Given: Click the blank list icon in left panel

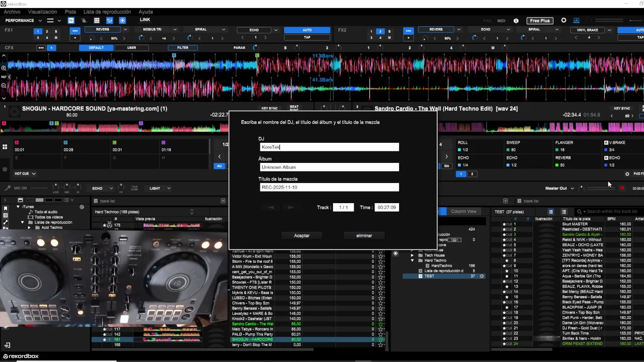Looking at the screenshot, I should [96, 201].
